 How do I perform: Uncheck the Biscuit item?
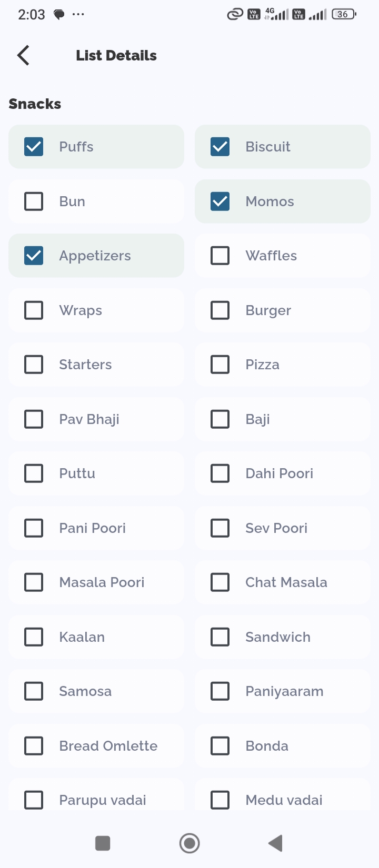(x=220, y=147)
